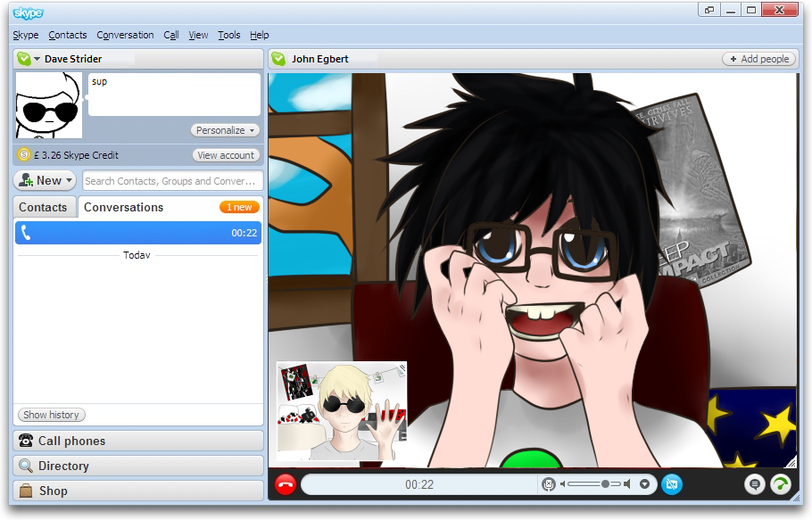Click the video resize grip corner
Viewport: 812px width, 520px height.
(791, 462)
